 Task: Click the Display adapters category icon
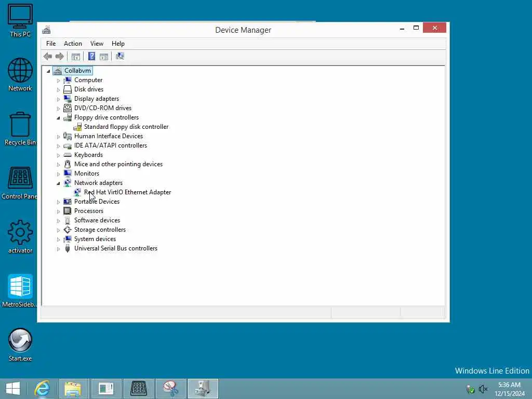point(68,99)
